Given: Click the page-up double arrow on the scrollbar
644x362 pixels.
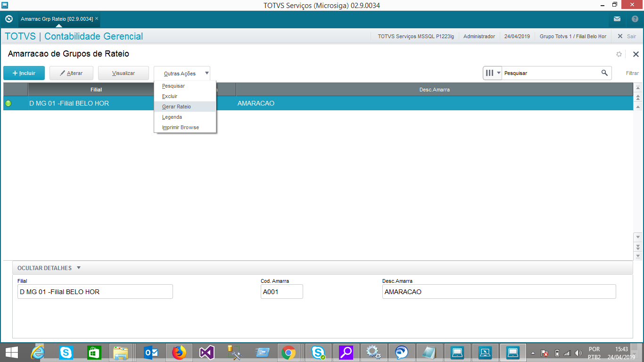Looking at the screenshot, I should click(x=638, y=98).
